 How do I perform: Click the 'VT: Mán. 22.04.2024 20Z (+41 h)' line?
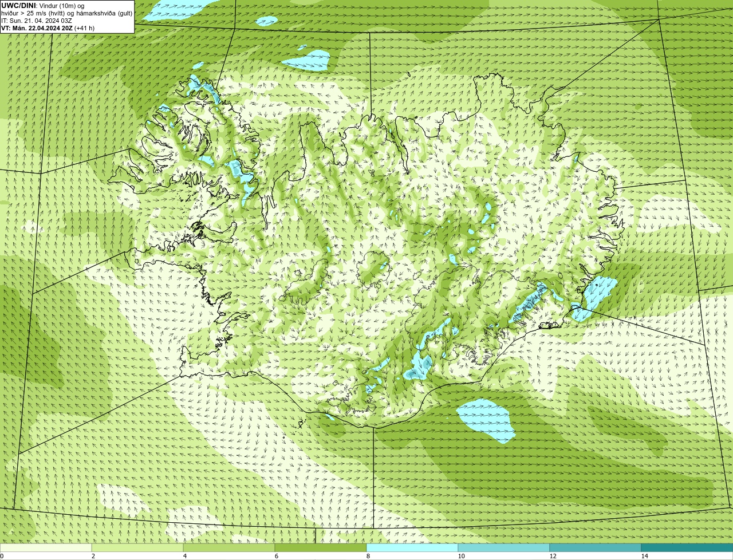pos(48,28)
